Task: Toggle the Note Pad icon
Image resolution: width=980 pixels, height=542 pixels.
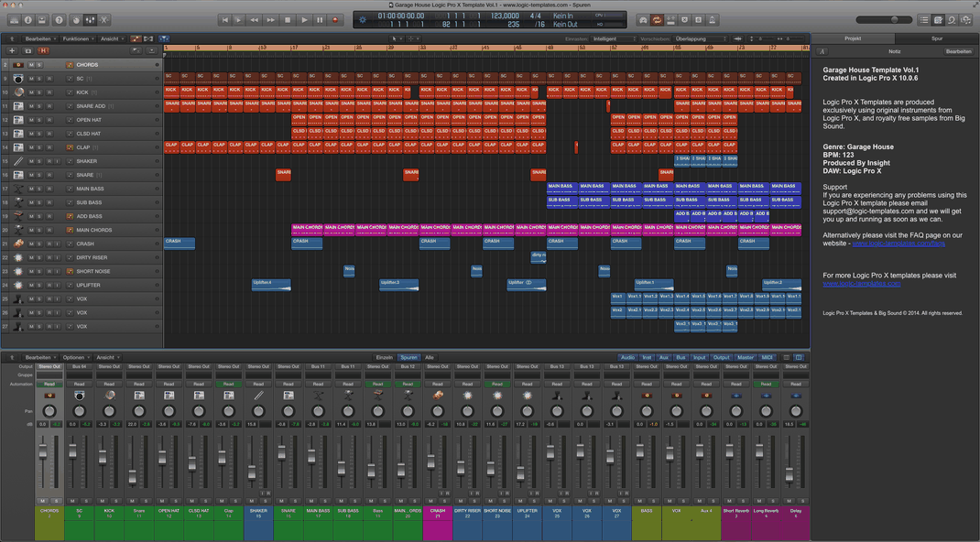Action: tap(938, 20)
